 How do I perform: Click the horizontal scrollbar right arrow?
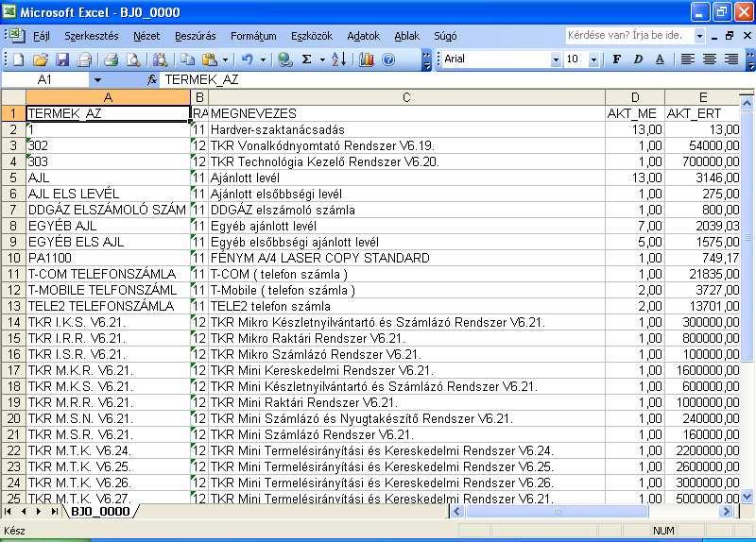pyautogui.click(x=727, y=511)
